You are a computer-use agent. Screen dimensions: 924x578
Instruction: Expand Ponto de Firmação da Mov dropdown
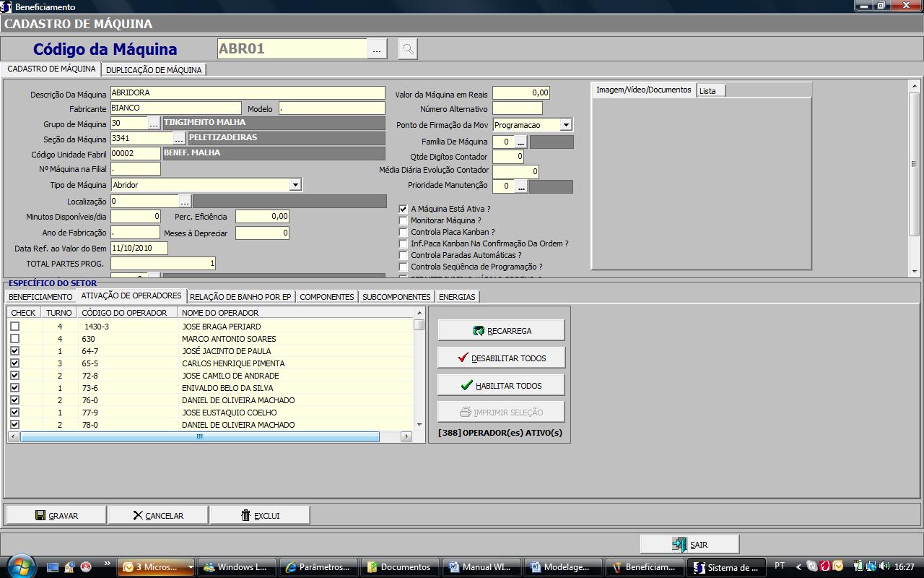pos(565,125)
